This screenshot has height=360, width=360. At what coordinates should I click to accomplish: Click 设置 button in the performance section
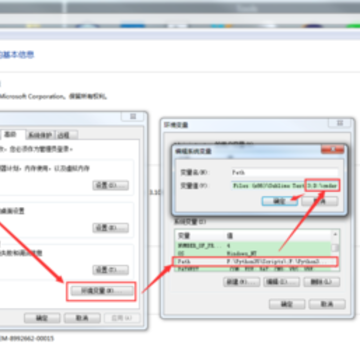tap(111, 185)
